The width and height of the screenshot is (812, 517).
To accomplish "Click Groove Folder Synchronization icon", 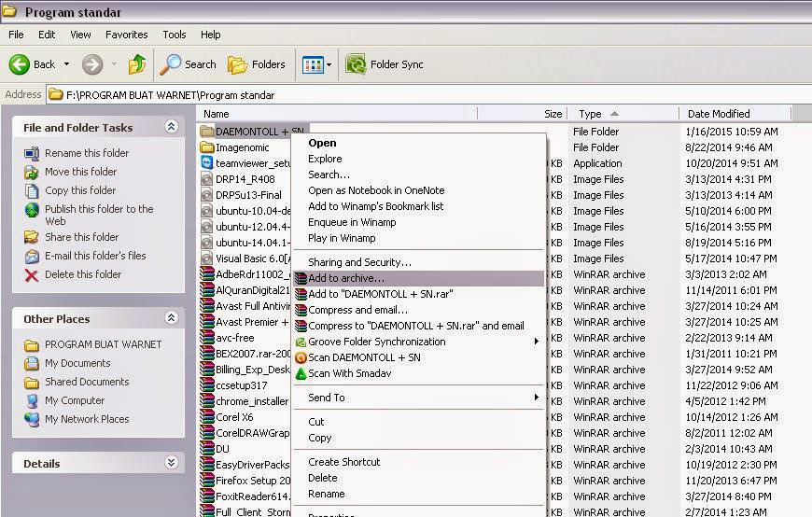I will (x=301, y=342).
